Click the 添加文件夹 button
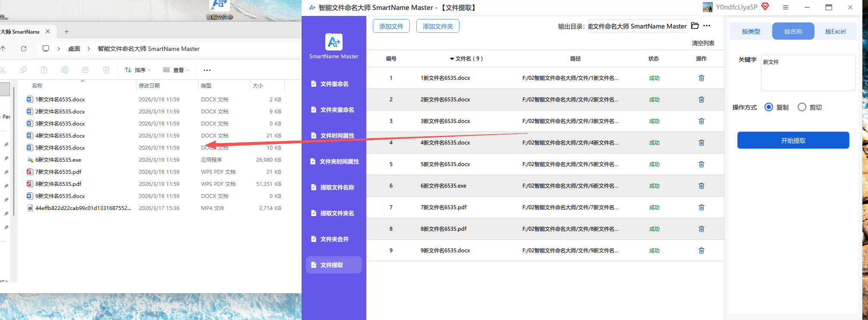 point(437,26)
